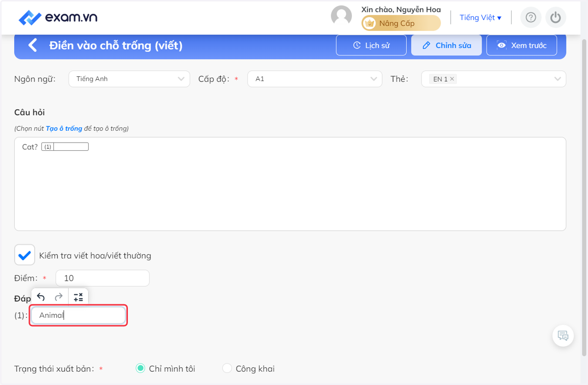Open the Tiếng Việt language dropdown
Screen dimensions: 588x385
[480, 18]
